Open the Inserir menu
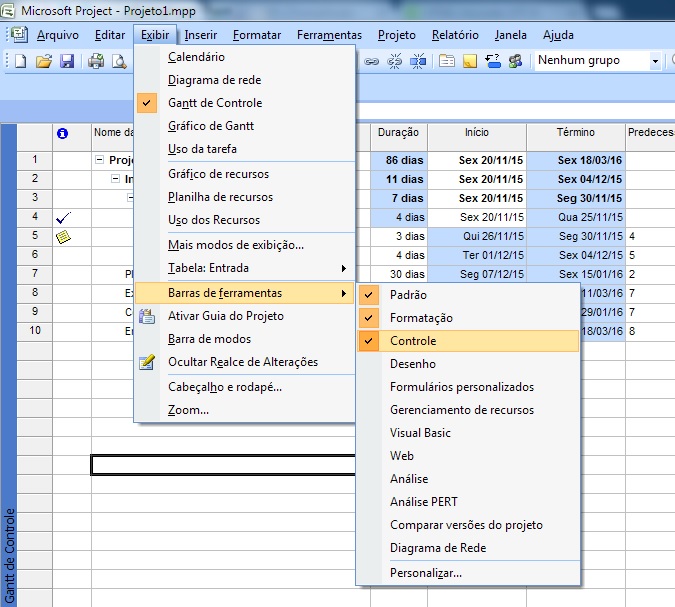The height and width of the screenshot is (607, 675). click(x=201, y=35)
